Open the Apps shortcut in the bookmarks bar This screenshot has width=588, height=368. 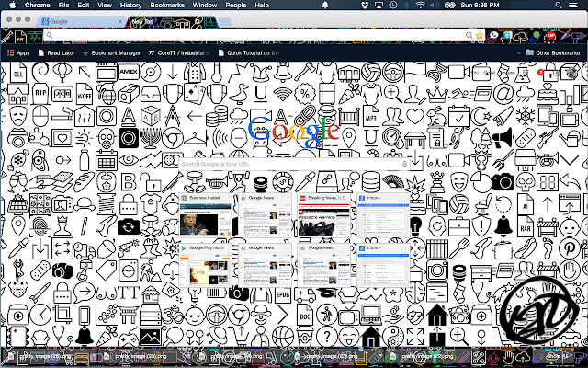click(x=18, y=53)
